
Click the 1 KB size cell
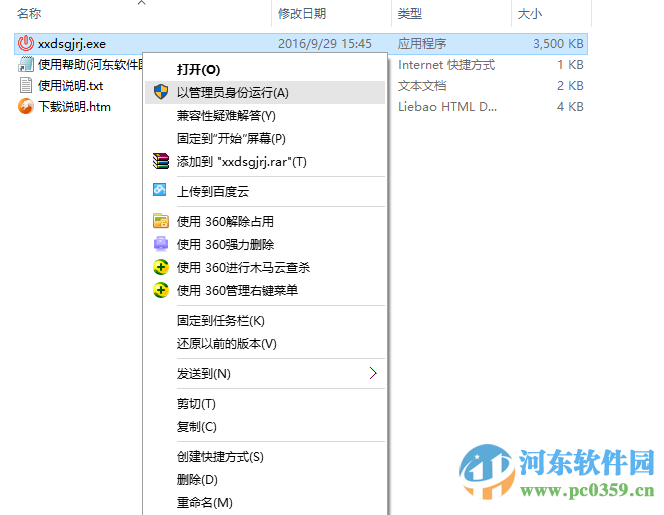[570, 65]
